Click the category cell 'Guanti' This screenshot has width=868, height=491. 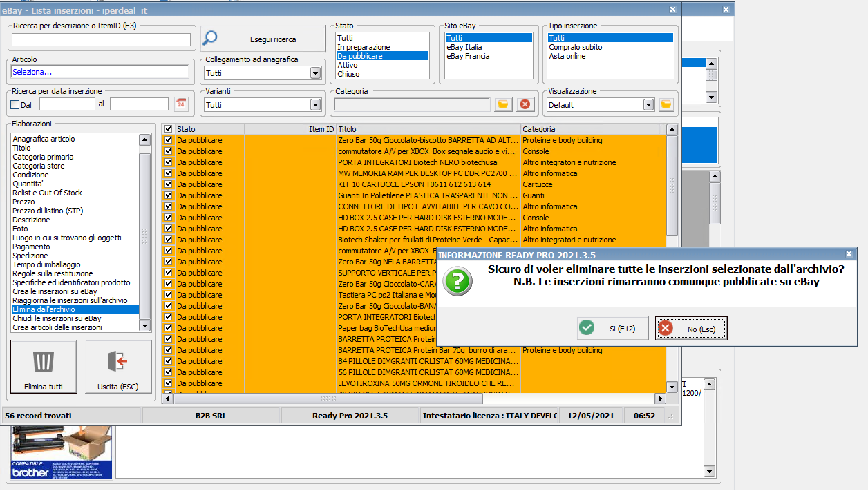point(533,195)
